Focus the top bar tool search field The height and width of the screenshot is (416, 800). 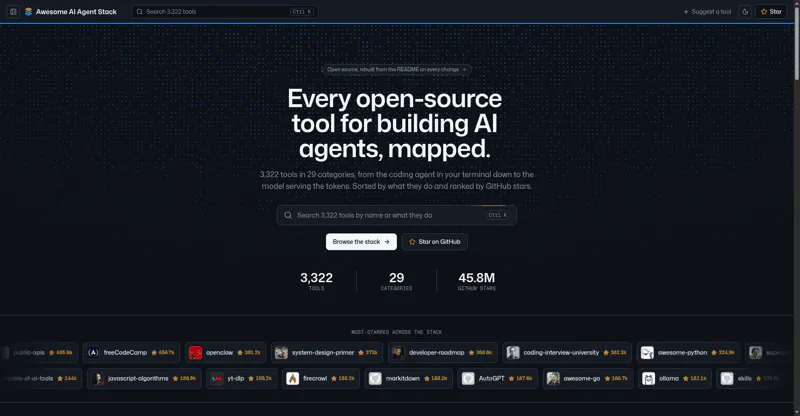225,12
